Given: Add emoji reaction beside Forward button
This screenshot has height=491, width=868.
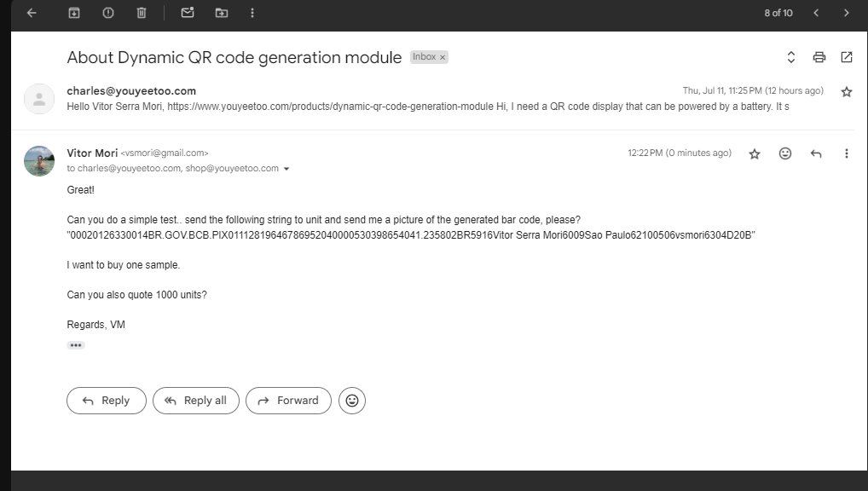Looking at the screenshot, I should point(352,401).
